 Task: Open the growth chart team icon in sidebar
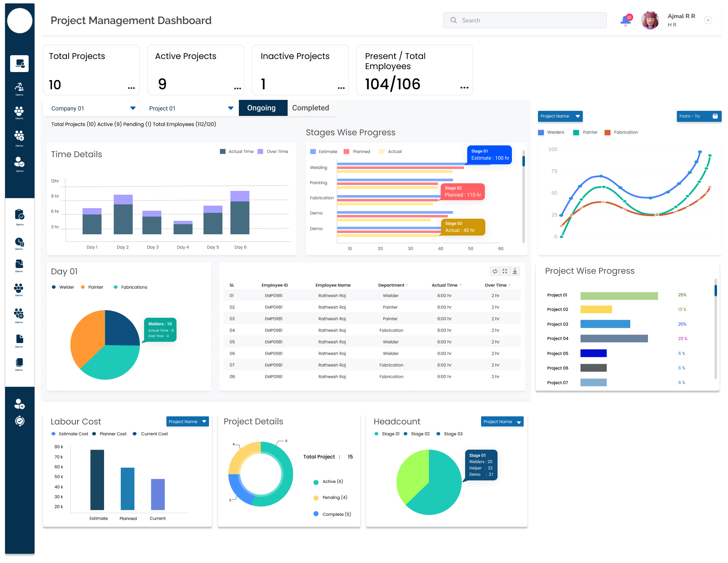tap(19, 87)
